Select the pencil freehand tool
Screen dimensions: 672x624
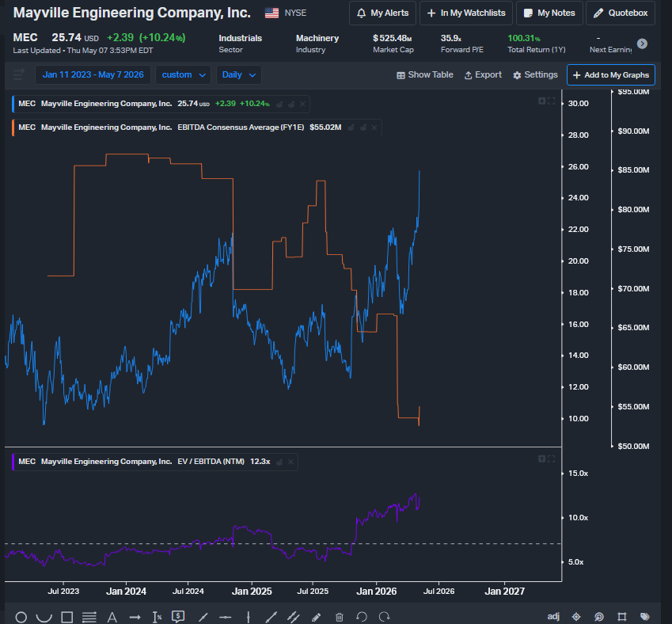tap(317, 617)
